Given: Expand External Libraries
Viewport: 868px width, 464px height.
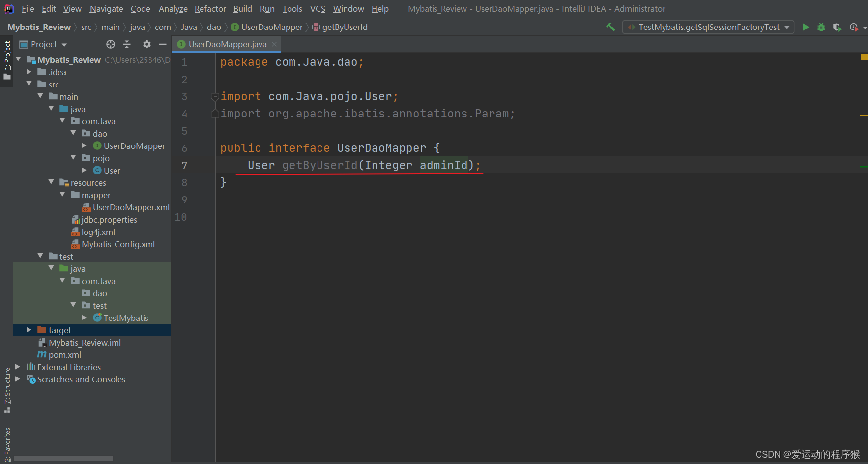Looking at the screenshot, I should point(18,367).
